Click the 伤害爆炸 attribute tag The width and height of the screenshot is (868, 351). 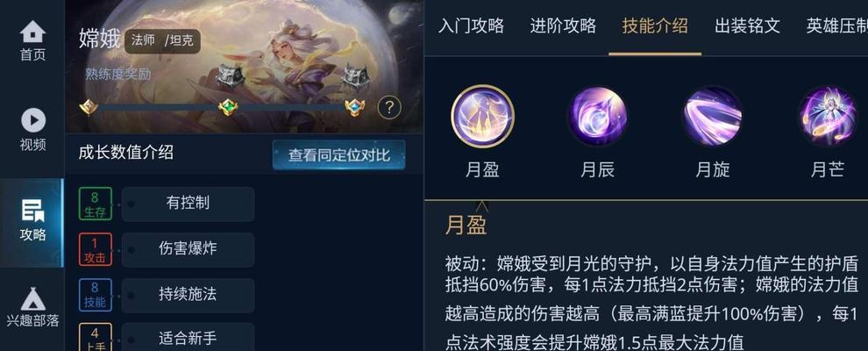pyautogui.click(x=189, y=249)
